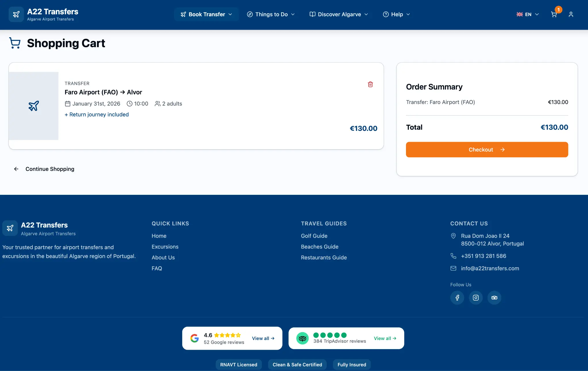Click the Checkout button
This screenshot has width=588, height=371.
pyautogui.click(x=487, y=149)
